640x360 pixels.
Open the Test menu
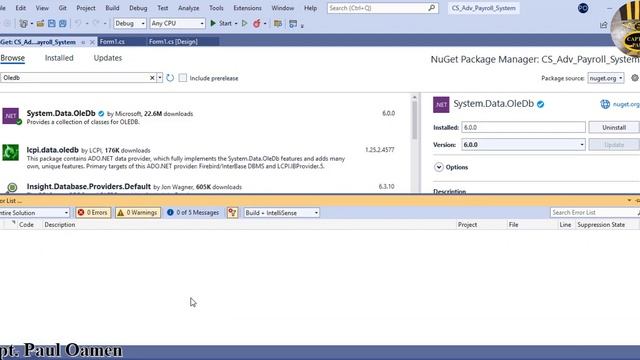(x=162, y=8)
